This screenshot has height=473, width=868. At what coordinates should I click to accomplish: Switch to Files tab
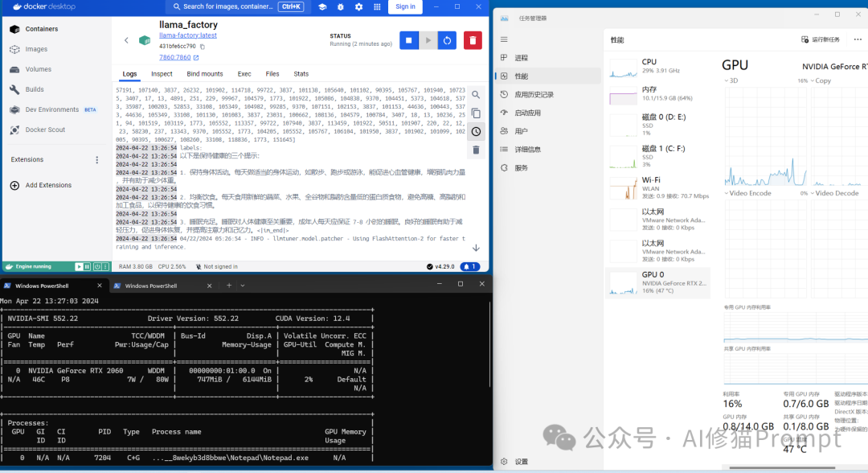[x=272, y=74]
